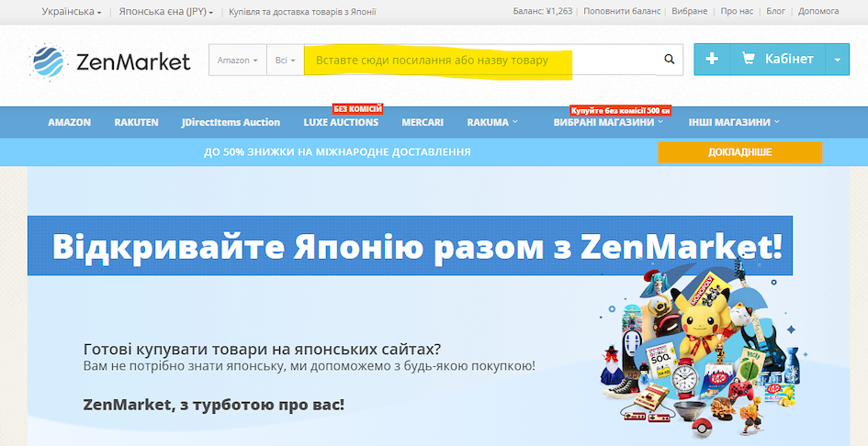Click the Купуйте без комісії 500 єн badge
This screenshot has height=446, width=868.
[x=621, y=111]
